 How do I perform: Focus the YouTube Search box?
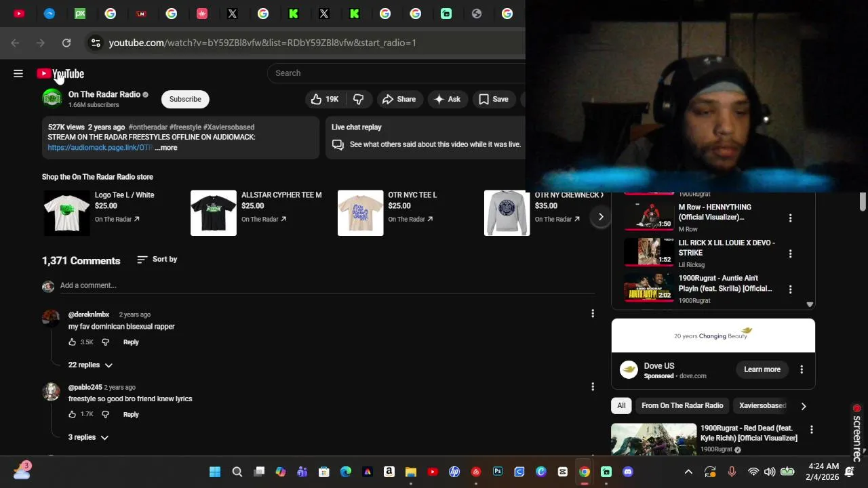(397, 73)
